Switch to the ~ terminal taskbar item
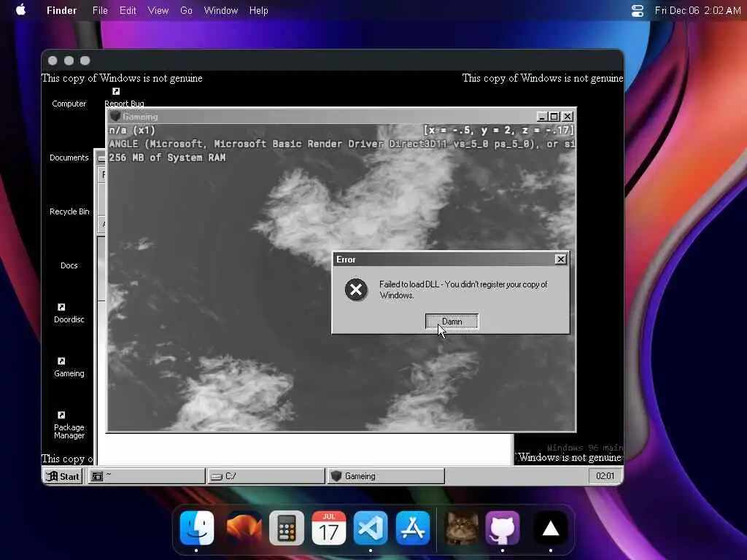This screenshot has width=747, height=560. (x=147, y=476)
